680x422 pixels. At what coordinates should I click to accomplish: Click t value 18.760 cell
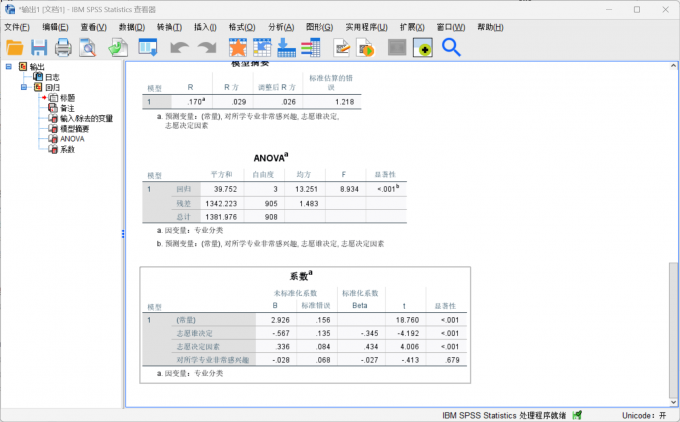click(x=407, y=320)
